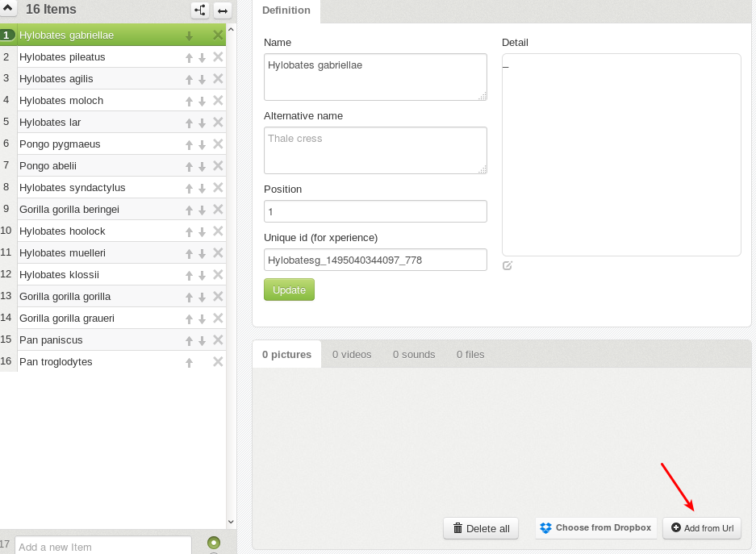
Task: Move Hylobates agilis down one position
Action: point(203,80)
